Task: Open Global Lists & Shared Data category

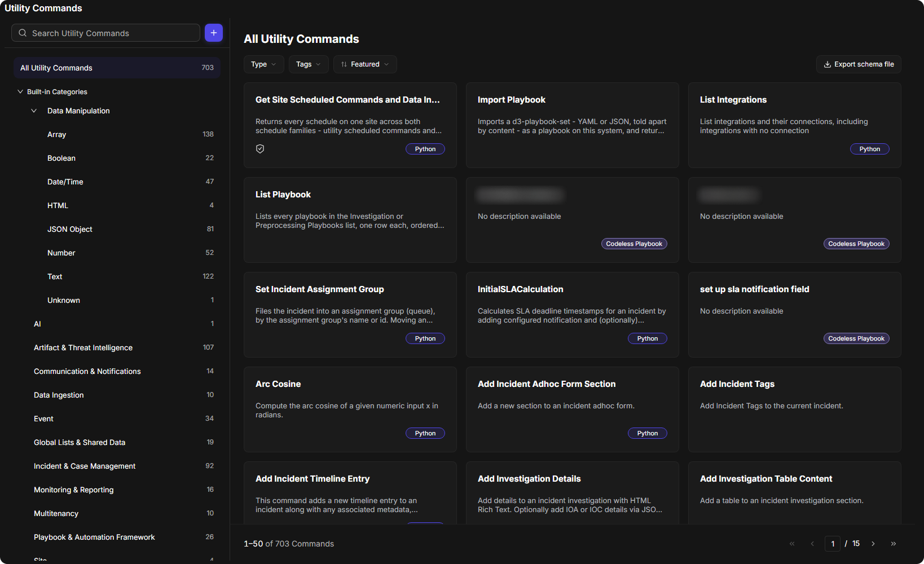Action: point(117,442)
